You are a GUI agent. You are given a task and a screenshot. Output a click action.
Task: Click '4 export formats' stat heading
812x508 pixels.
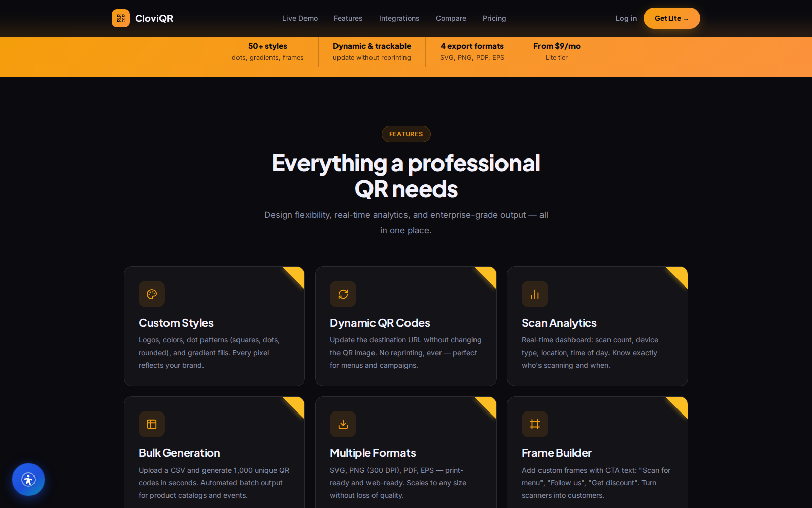[x=472, y=46]
